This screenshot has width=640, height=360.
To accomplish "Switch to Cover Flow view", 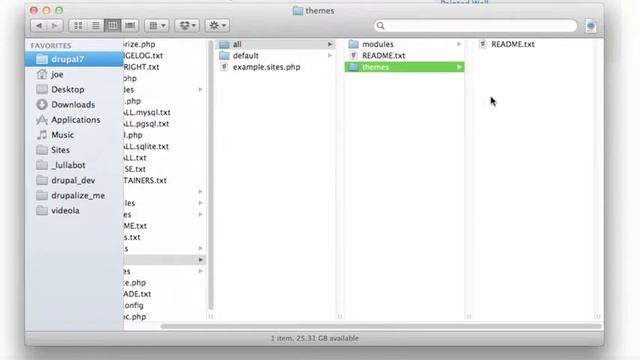I will click(130, 26).
